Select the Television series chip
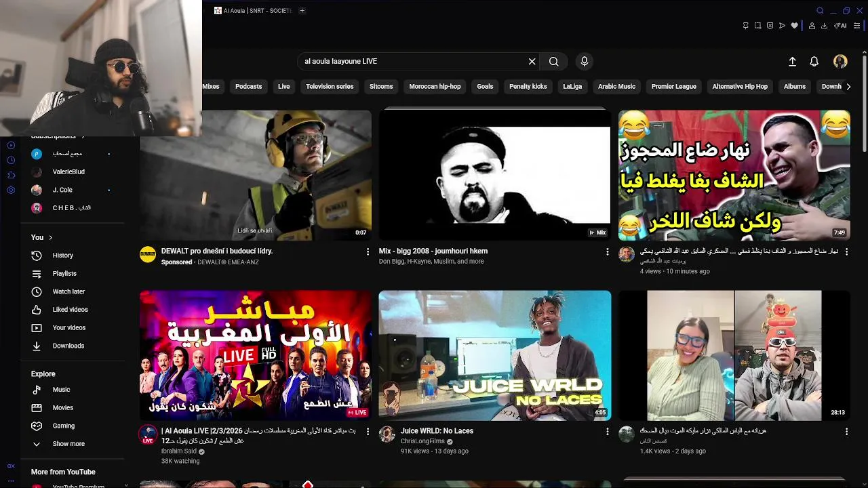This screenshot has height=488, width=868. [330, 87]
